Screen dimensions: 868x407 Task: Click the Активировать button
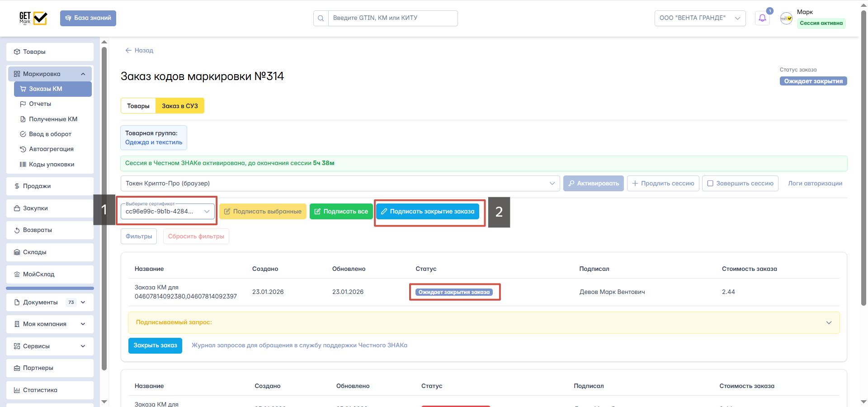pyautogui.click(x=594, y=184)
